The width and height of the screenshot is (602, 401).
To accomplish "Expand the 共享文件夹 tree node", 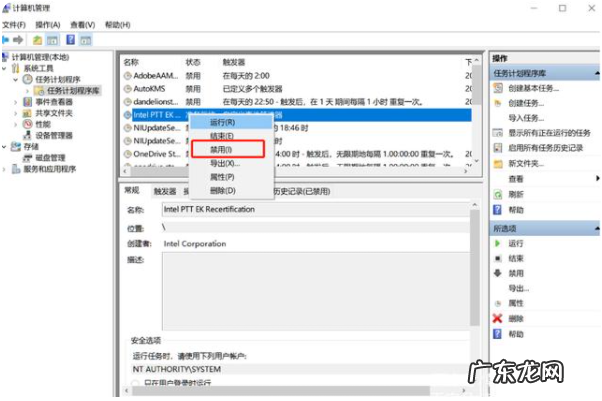I will coord(16,113).
